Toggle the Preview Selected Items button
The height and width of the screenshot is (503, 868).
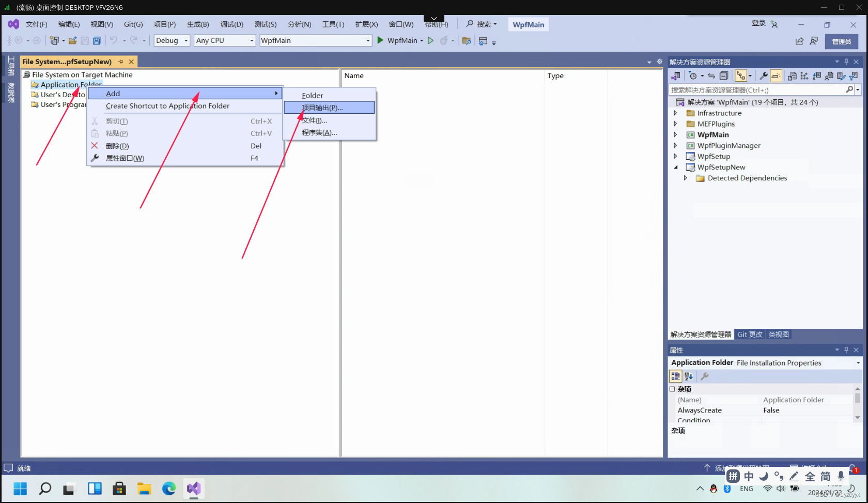point(776,76)
